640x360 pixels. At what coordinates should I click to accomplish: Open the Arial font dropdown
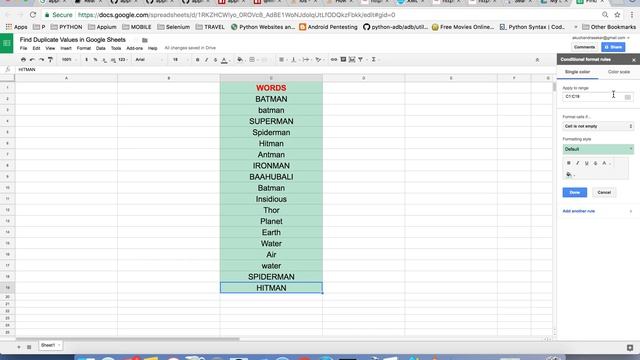pyautogui.click(x=149, y=60)
